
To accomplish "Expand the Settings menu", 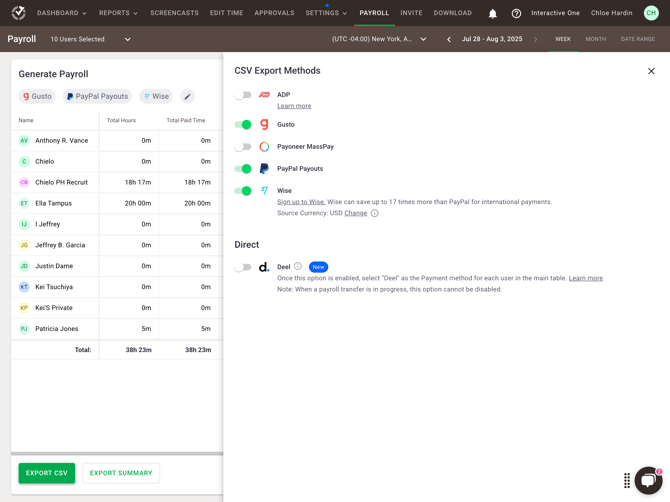I will tap(326, 13).
